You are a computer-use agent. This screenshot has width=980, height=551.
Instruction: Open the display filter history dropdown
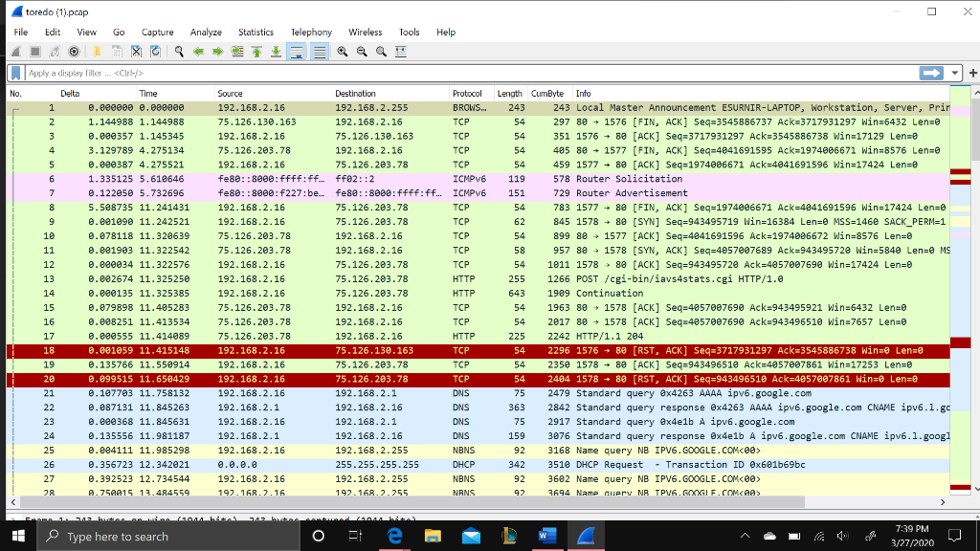click(954, 72)
